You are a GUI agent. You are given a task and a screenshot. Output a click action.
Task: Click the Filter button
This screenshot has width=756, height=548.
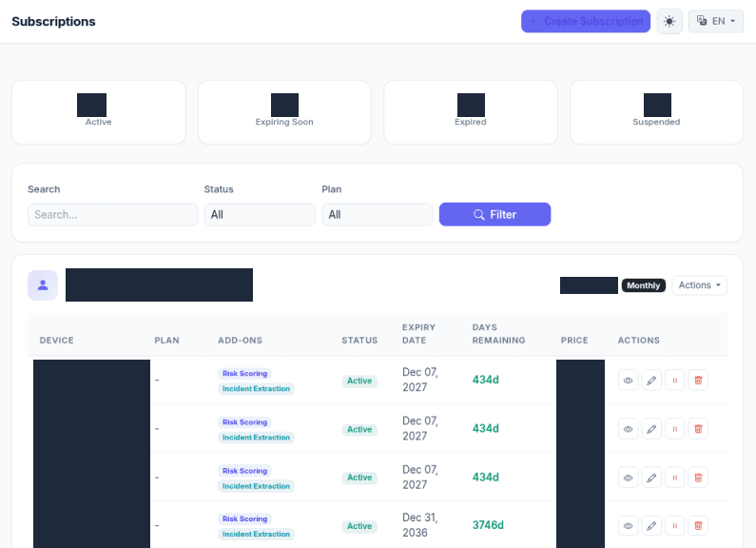pyautogui.click(x=494, y=215)
